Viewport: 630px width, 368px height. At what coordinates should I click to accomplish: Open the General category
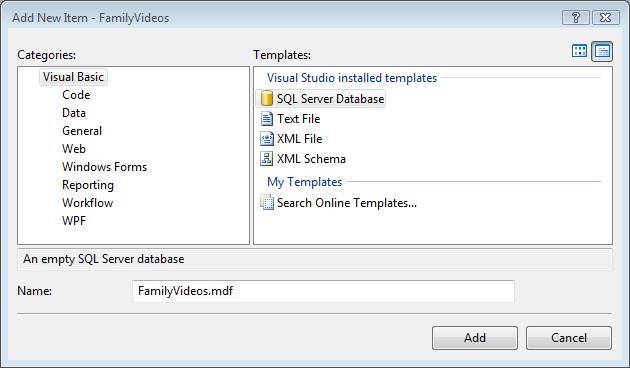(x=82, y=131)
